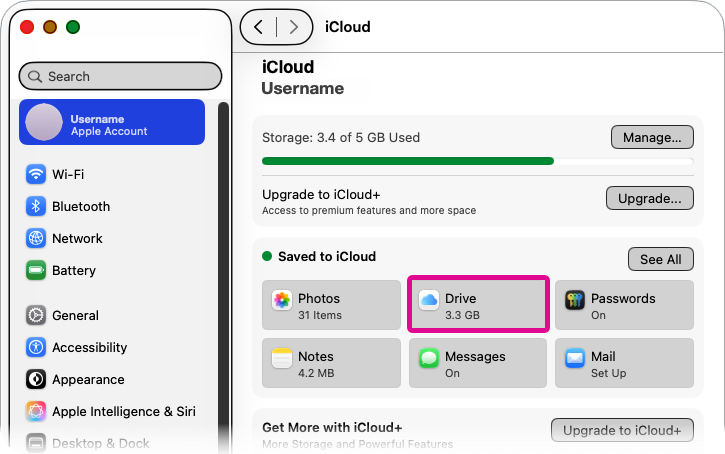725x454 pixels.
Task: Click the user avatar in sidebar
Action: (x=44, y=122)
